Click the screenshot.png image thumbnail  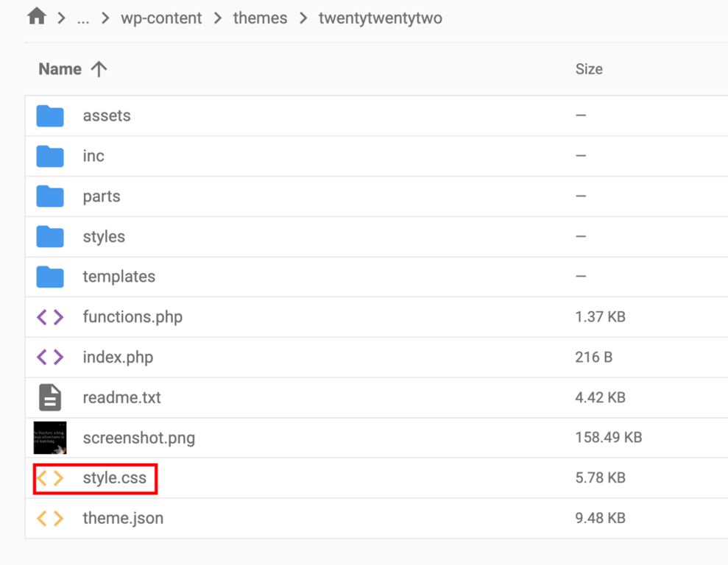(x=49, y=437)
